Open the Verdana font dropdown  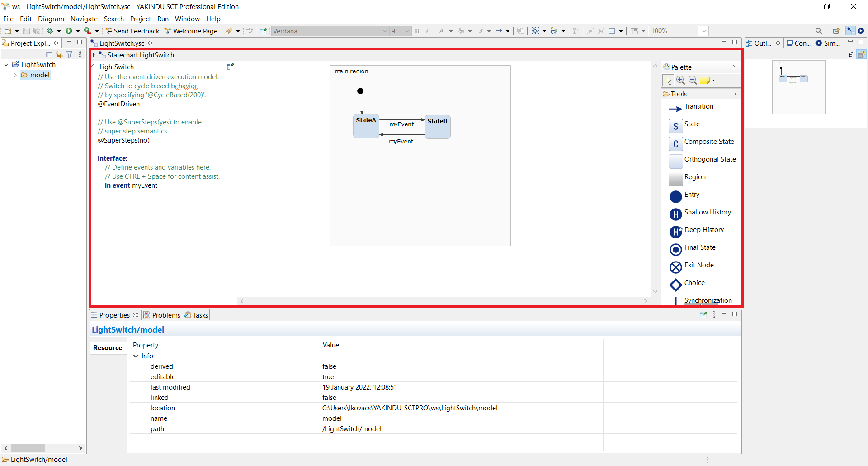coord(385,31)
